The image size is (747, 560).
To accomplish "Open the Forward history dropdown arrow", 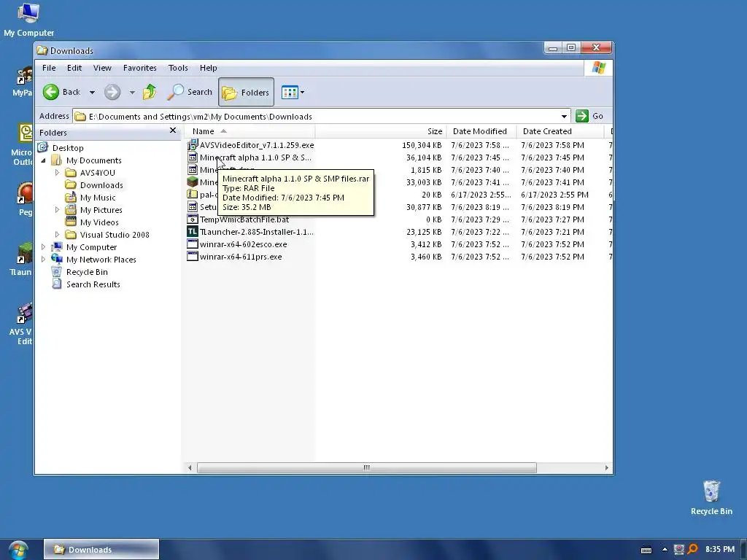I will tap(132, 93).
